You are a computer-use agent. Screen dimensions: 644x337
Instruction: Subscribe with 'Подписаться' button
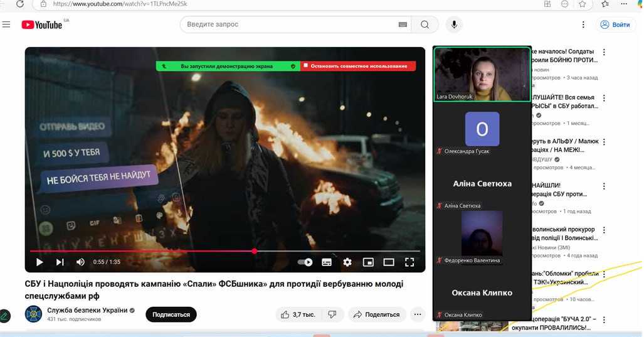pyautogui.click(x=171, y=314)
